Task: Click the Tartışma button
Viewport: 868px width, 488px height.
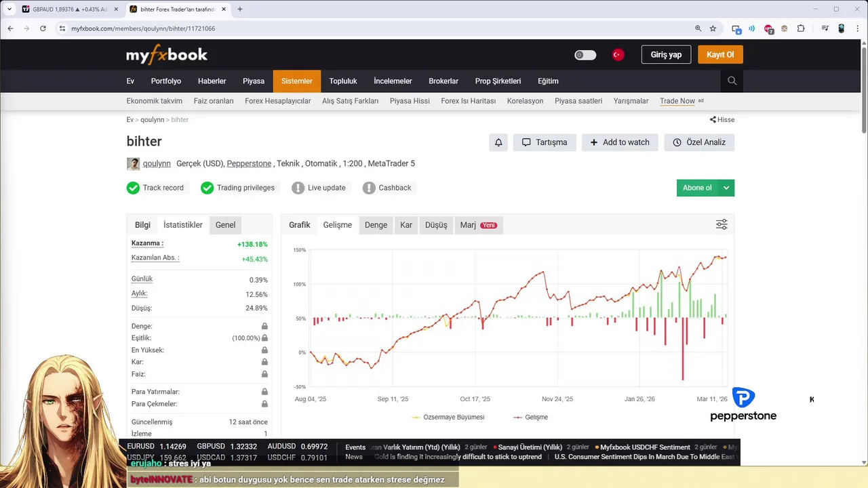Action: (545, 142)
